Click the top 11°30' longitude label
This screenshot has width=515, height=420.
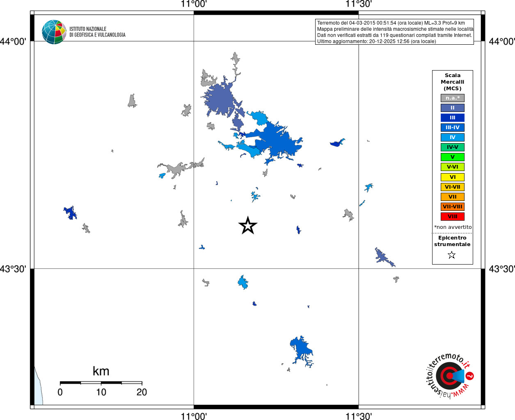point(359,5)
